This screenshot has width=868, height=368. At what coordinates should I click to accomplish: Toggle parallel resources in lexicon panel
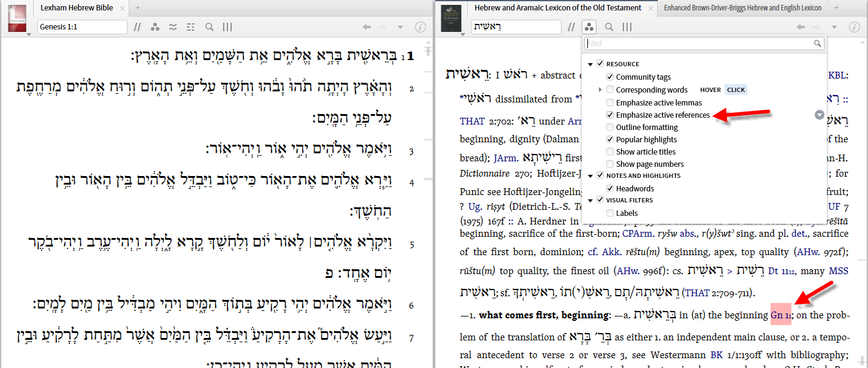571,27
